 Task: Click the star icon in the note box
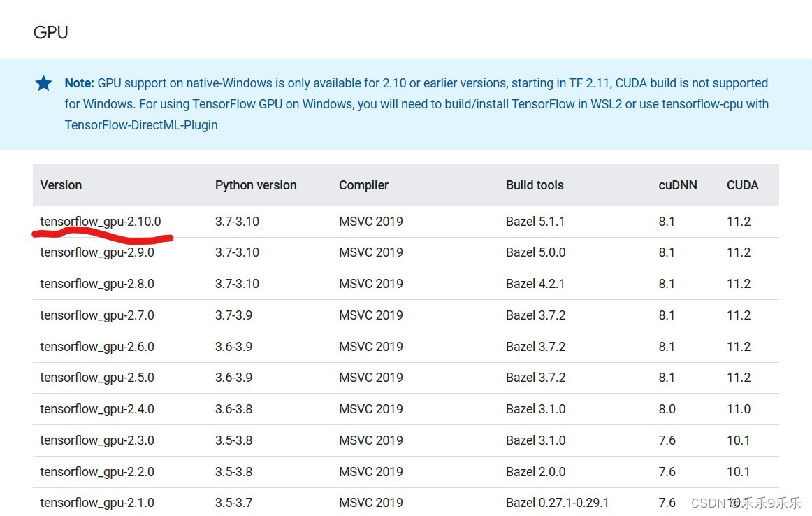pyautogui.click(x=44, y=83)
